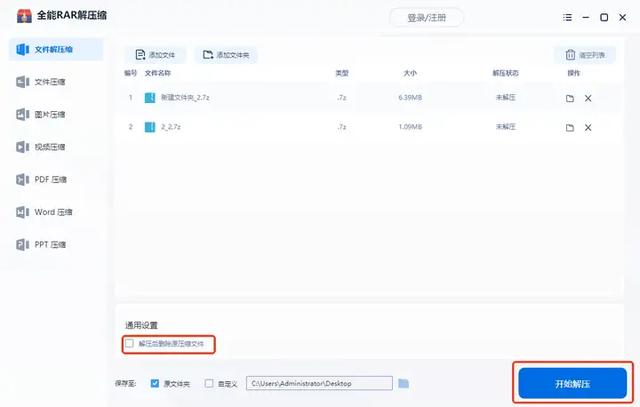Click the 大小 column header
Viewport: 640px width, 407px height.
410,73
